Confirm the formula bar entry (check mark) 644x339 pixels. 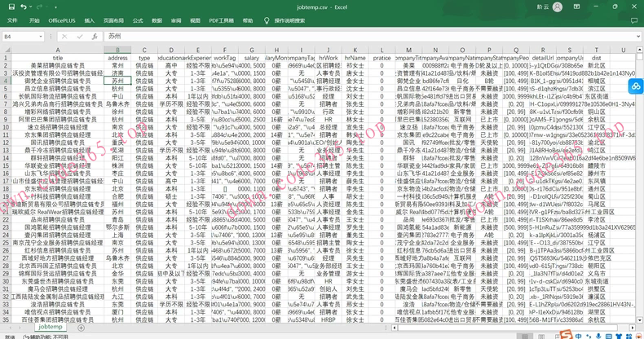point(80,37)
